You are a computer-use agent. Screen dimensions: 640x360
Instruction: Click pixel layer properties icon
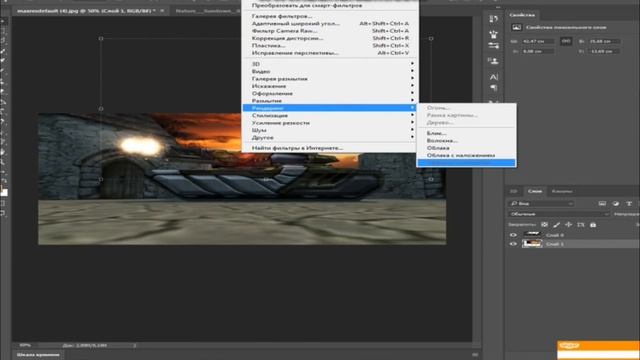click(x=516, y=27)
